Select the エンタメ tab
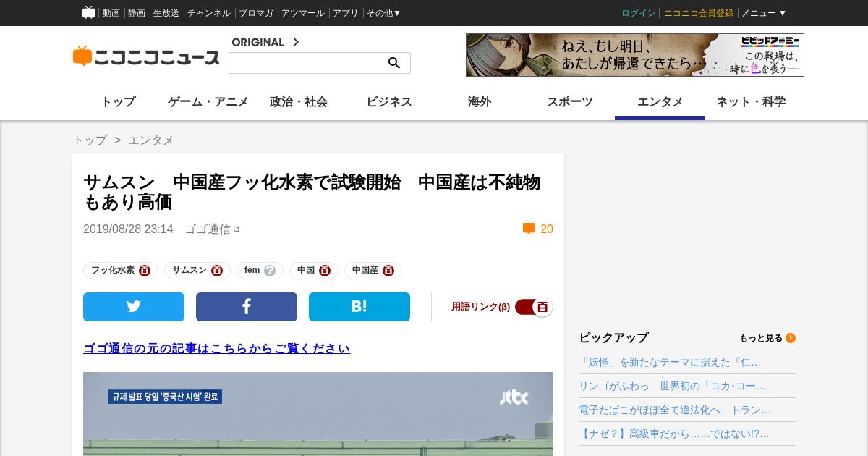 click(660, 102)
